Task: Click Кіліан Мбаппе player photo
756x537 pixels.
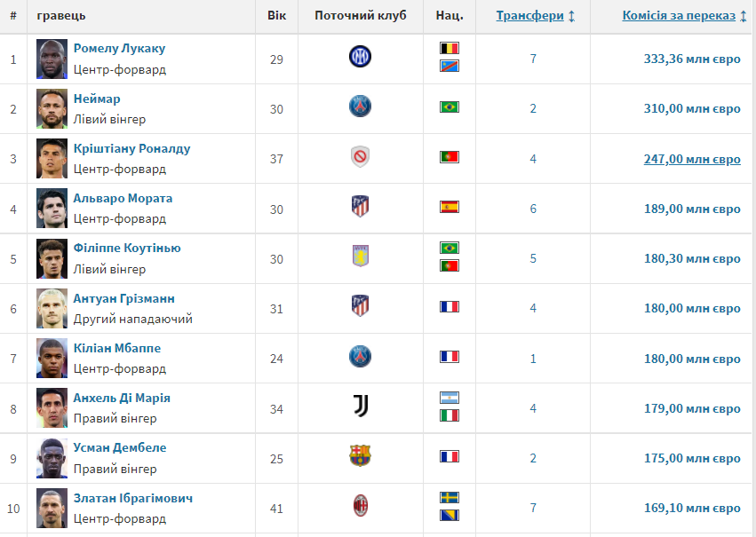Action: click(52, 358)
